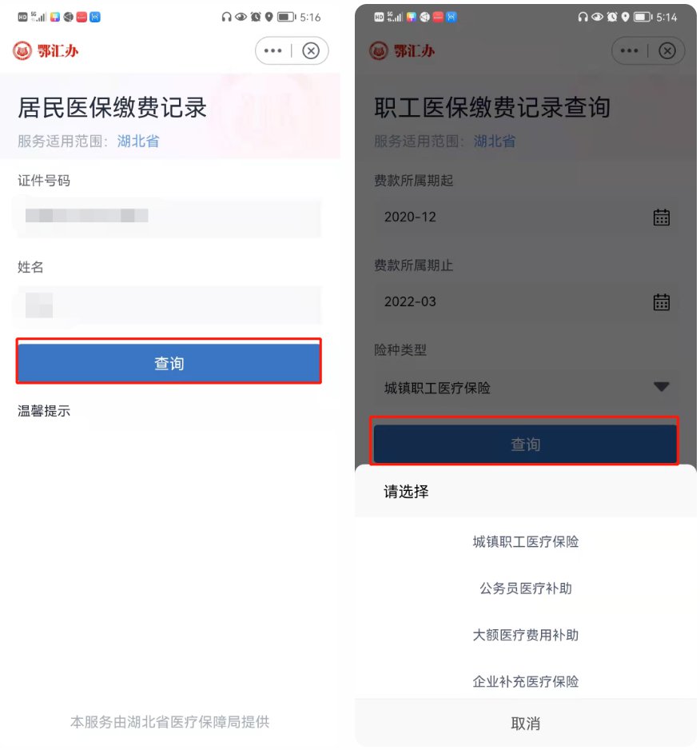Tap 取消 to dismiss the picker
700x750 pixels.
(x=526, y=723)
